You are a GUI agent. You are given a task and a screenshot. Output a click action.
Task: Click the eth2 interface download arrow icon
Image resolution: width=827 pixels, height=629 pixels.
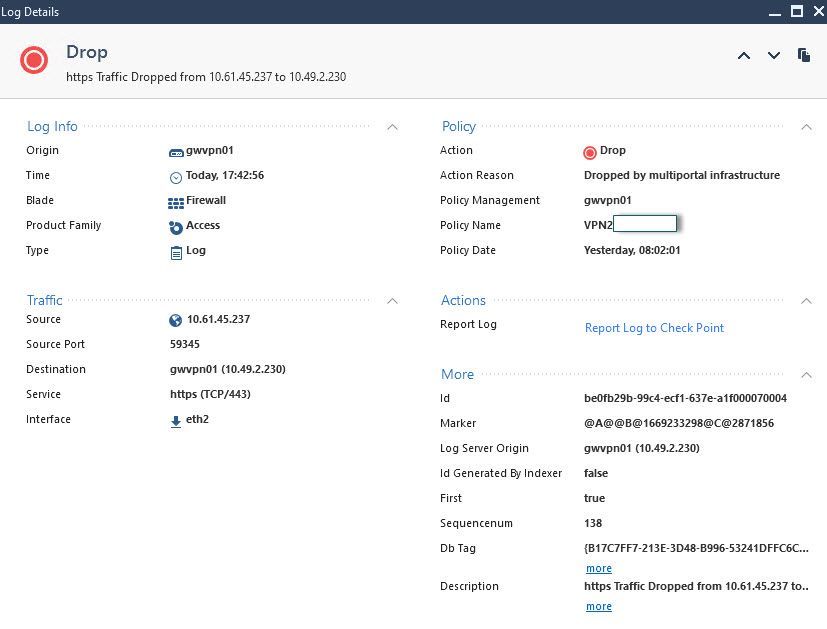177,421
